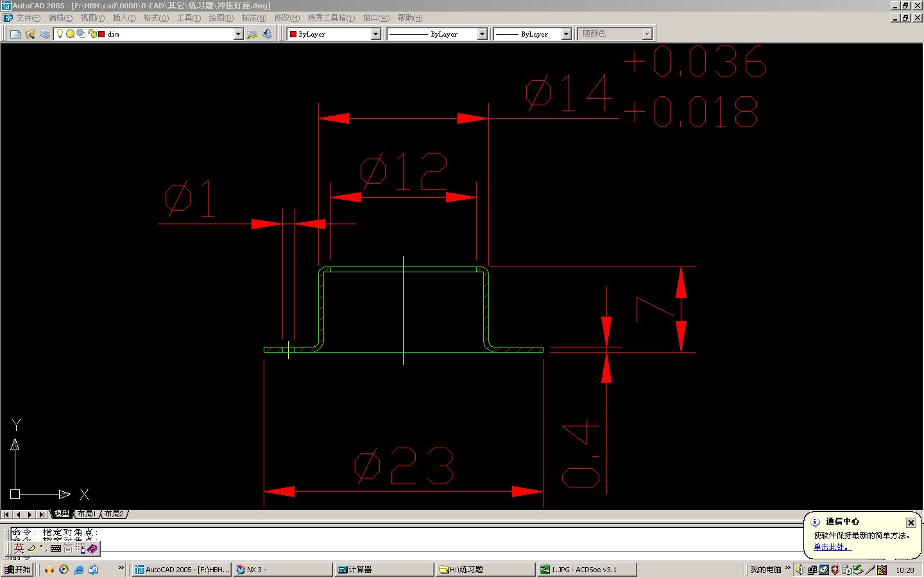Open the 格式(O) menu

point(156,18)
